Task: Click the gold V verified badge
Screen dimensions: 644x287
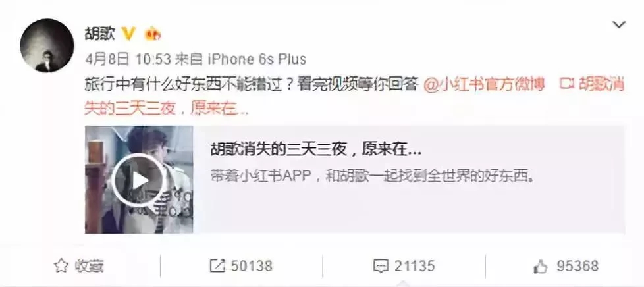Action: [x=128, y=34]
